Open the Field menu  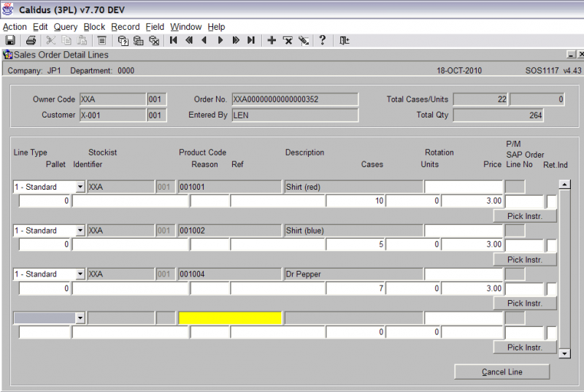[155, 27]
